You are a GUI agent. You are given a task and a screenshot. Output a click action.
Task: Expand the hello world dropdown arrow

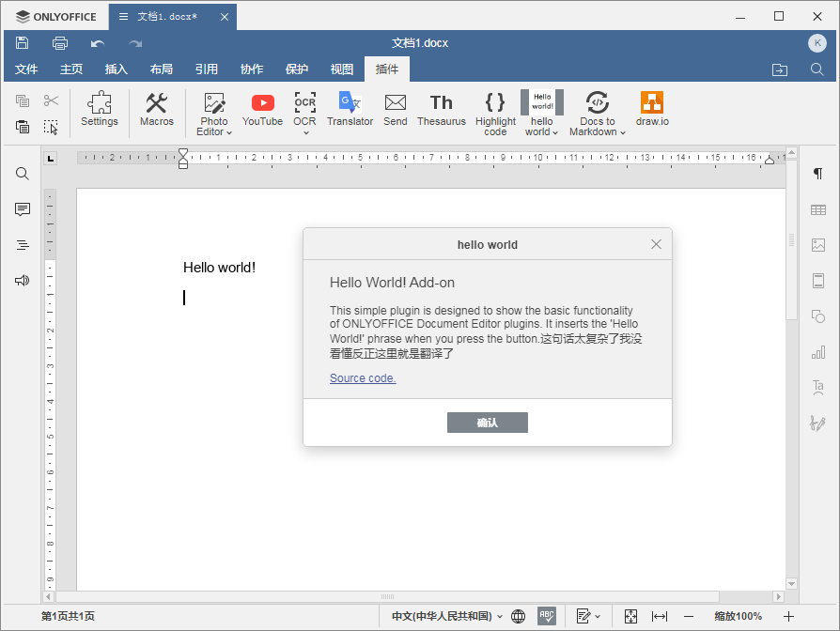point(555,132)
